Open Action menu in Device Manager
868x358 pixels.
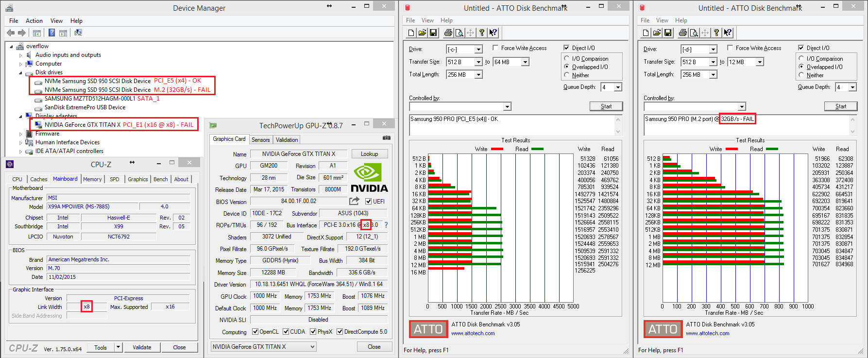click(34, 21)
